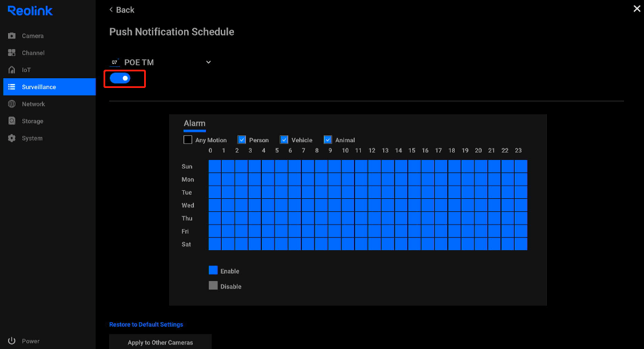Open the Surveillance menu
Screen dimensions: 644x349
click(49, 87)
